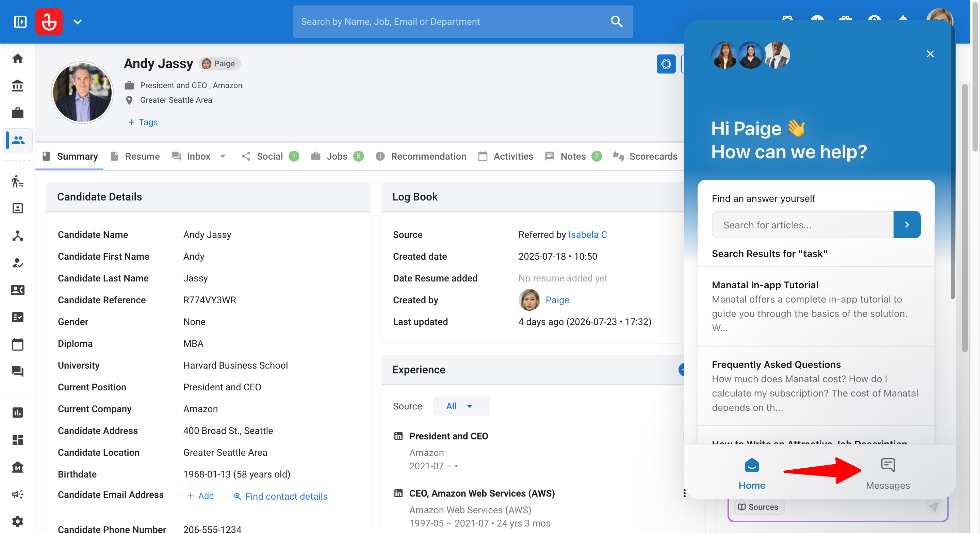Open the Activities tab
Image resolution: width=980 pixels, height=533 pixels.
point(506,156)
